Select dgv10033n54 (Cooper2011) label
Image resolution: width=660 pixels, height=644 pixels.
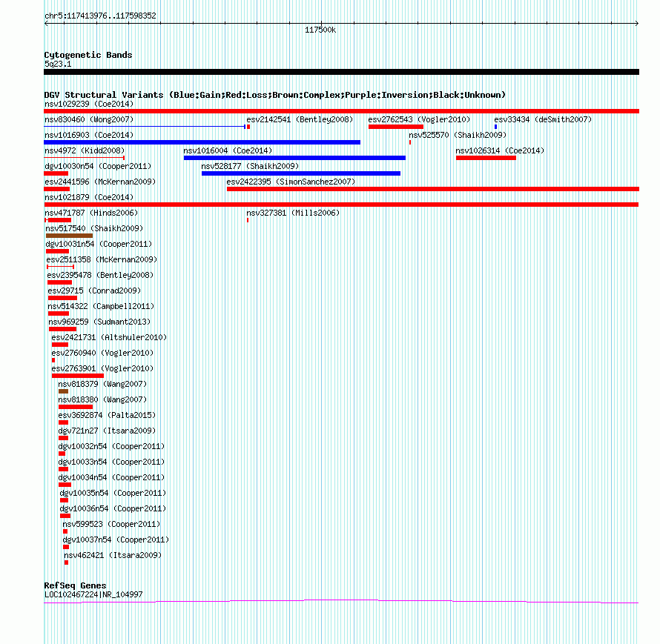(x=111, y=462)
